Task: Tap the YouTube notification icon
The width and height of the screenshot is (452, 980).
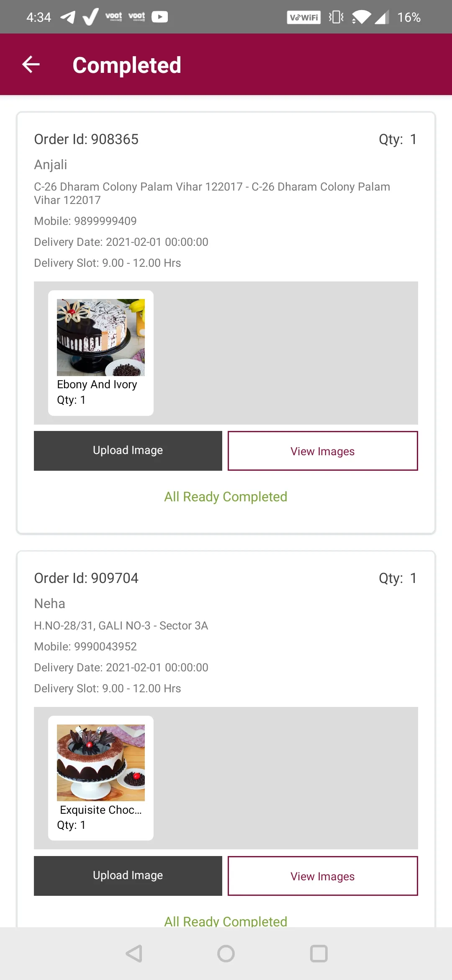Action: (x=159, y=17)
